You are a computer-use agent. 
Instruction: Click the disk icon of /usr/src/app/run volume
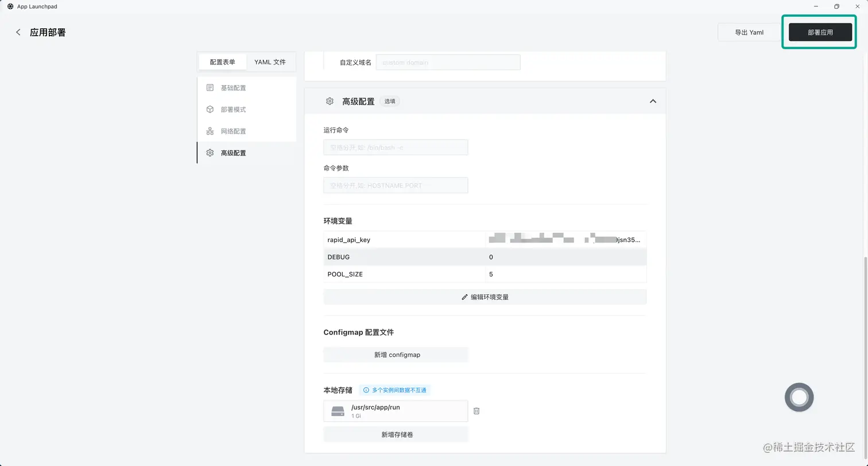(338, 411)
